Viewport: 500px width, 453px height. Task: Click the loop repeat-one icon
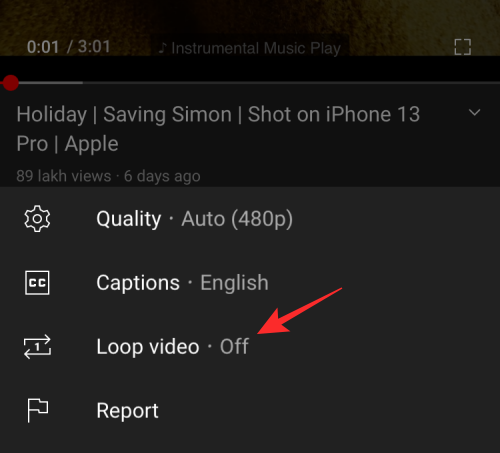click(x=37, y=347)
